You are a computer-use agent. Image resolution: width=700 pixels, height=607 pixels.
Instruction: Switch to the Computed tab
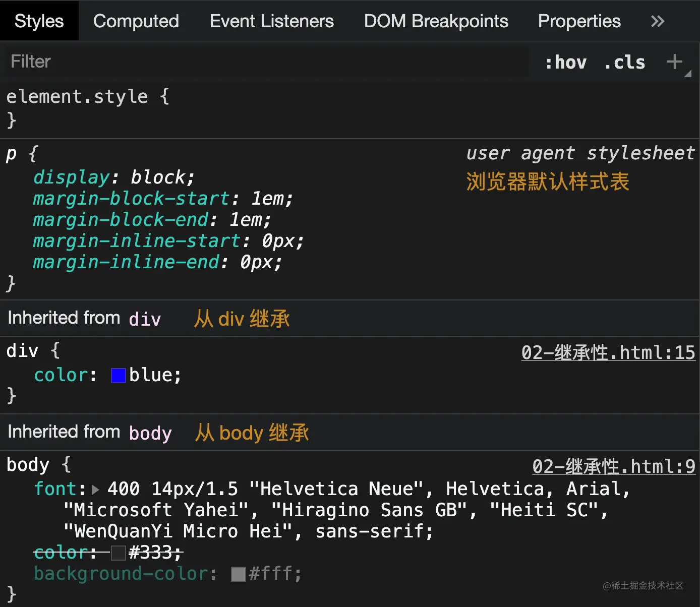coord(136,21)
